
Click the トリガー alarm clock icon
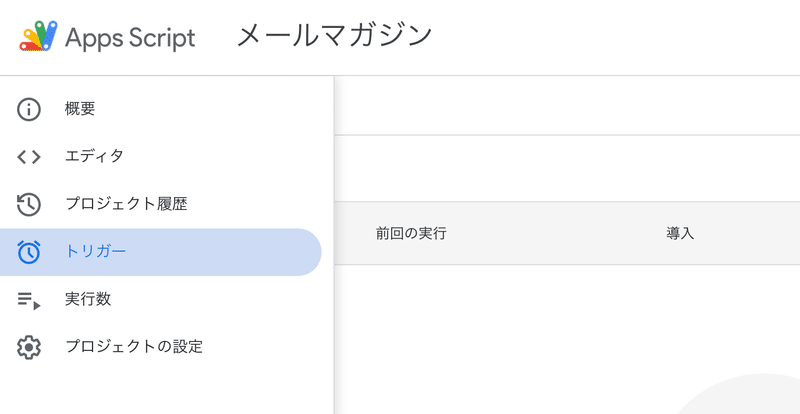[x=29, y=252]
